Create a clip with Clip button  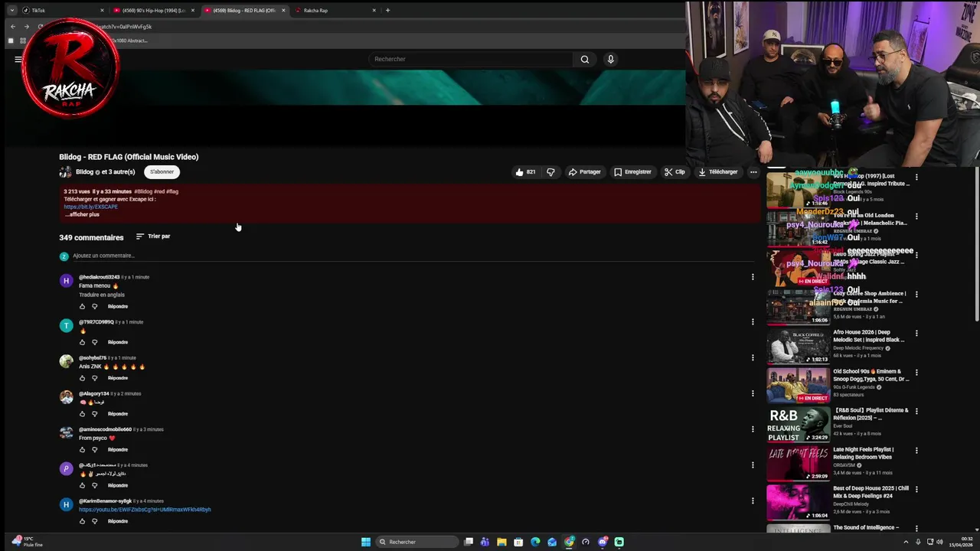[675, 172]
